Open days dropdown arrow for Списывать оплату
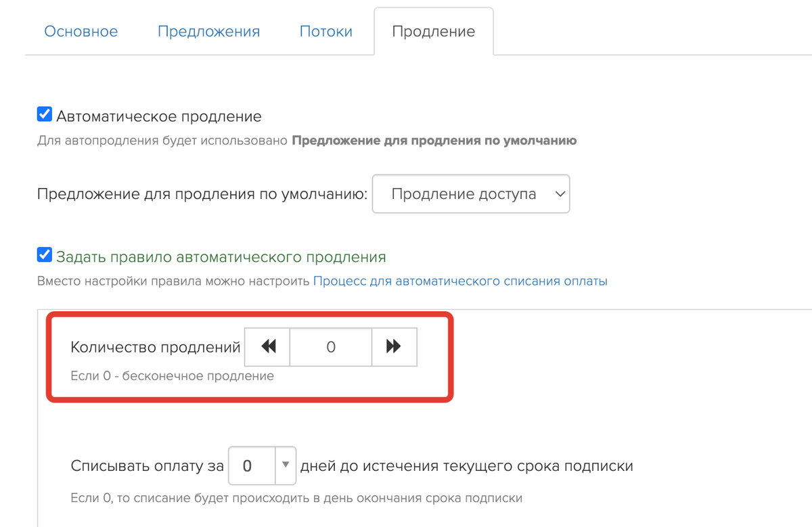Screen dimensions: 812x527 [286, 465]
